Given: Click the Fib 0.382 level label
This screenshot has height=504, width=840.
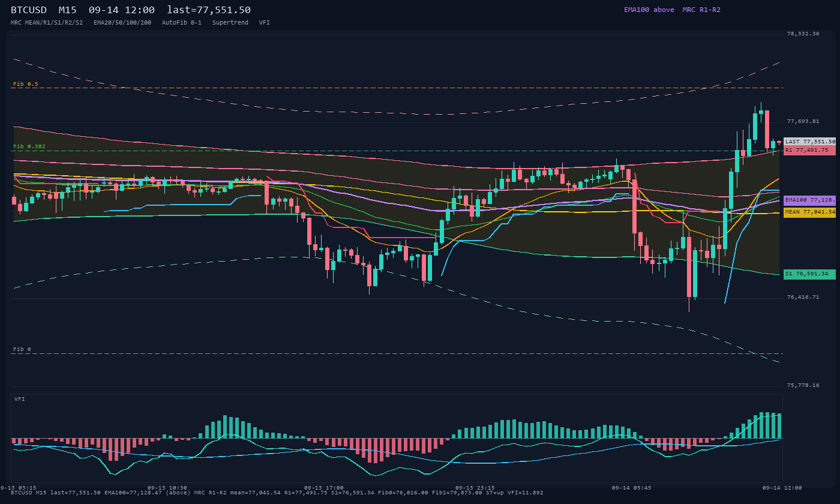Looking at the screenshot, I should pos(29,146).
